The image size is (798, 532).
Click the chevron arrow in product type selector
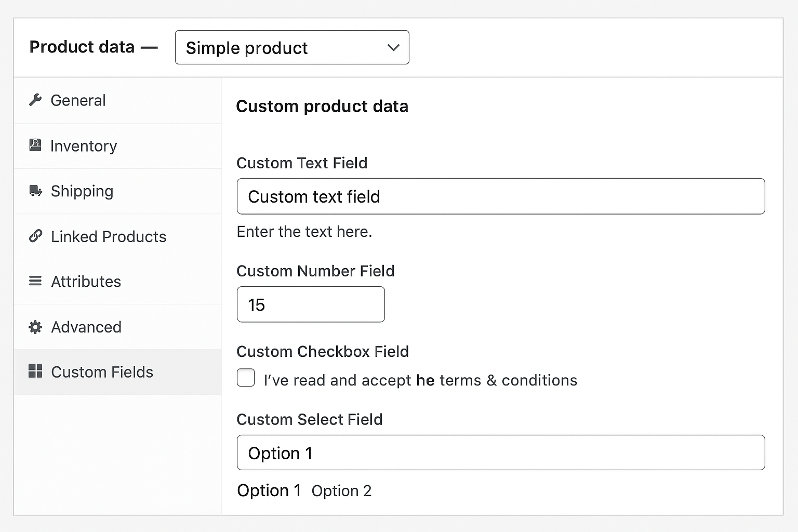tap(393, 48)
